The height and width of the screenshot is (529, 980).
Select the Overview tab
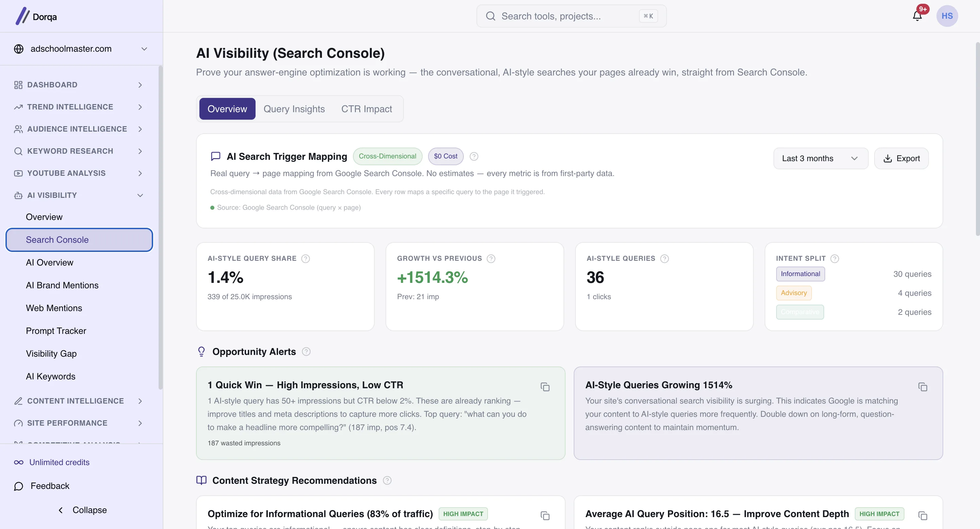pos(227,109)
